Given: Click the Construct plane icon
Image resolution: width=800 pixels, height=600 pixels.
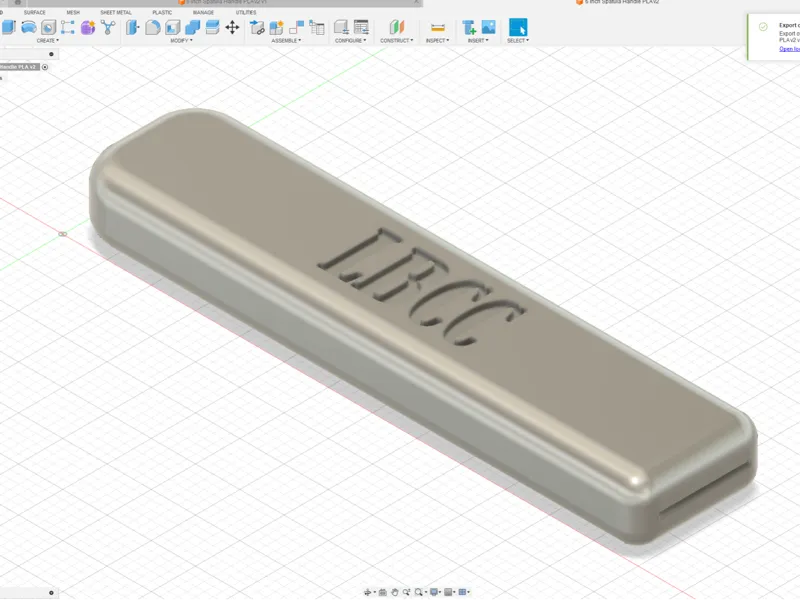Looking at the screenshot, I should pos(396,27).
